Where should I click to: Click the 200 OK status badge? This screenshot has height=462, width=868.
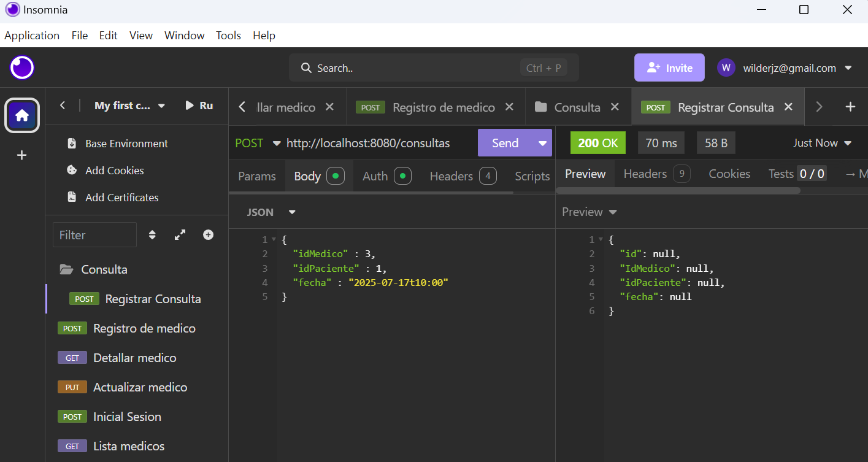(598, 143)
